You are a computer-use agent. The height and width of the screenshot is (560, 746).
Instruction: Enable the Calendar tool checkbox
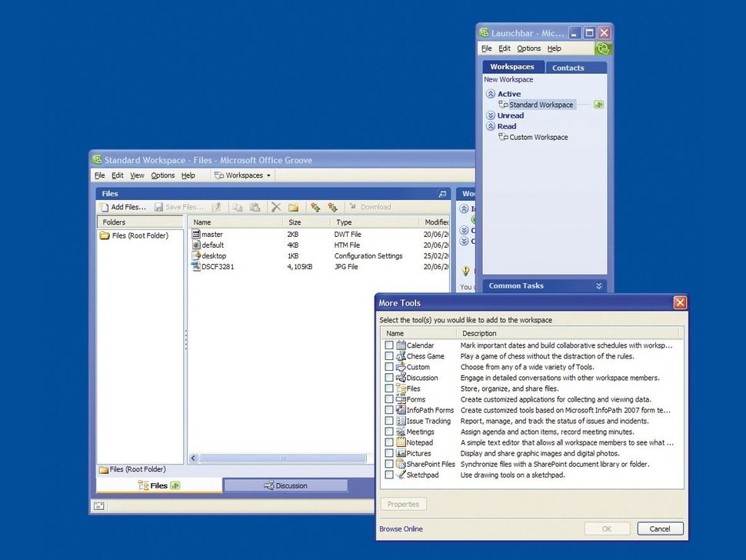[389, 345]
